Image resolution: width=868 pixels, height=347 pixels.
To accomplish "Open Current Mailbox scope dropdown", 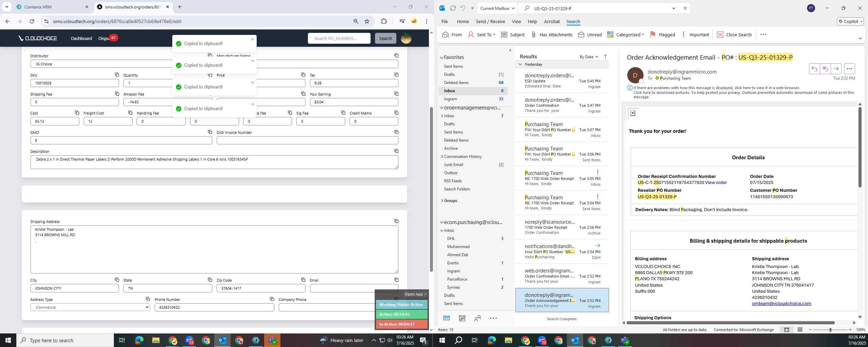I will point(497,8).
